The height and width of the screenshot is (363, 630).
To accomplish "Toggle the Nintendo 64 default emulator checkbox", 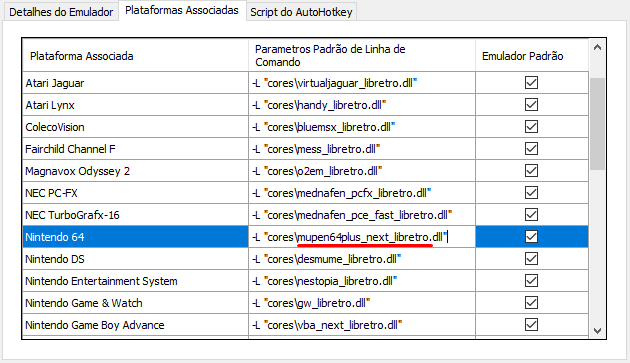I will pyautogui.click(x=531, y=237).
